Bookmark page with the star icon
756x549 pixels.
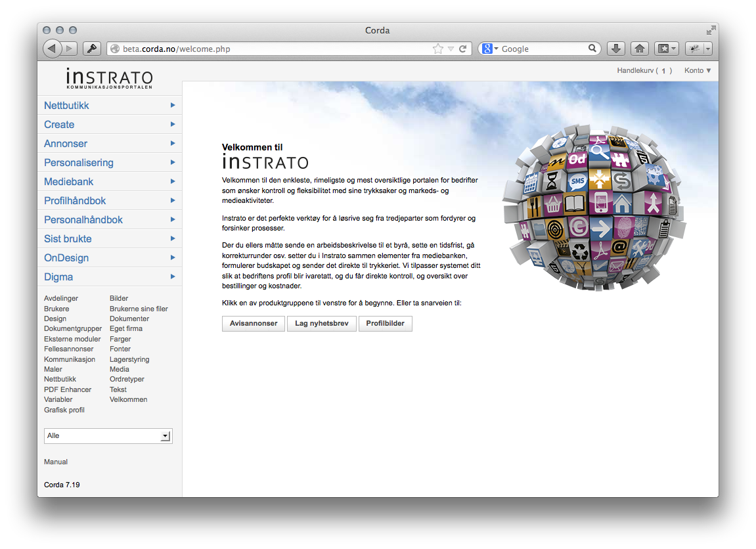(x=437, y=49)
